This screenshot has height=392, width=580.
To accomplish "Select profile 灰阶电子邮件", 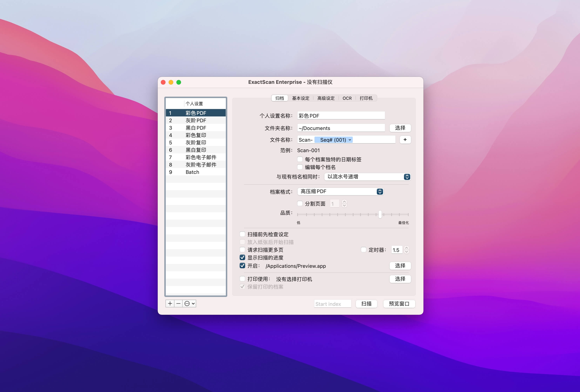I will pyautogui.click(x=196, y=165).
